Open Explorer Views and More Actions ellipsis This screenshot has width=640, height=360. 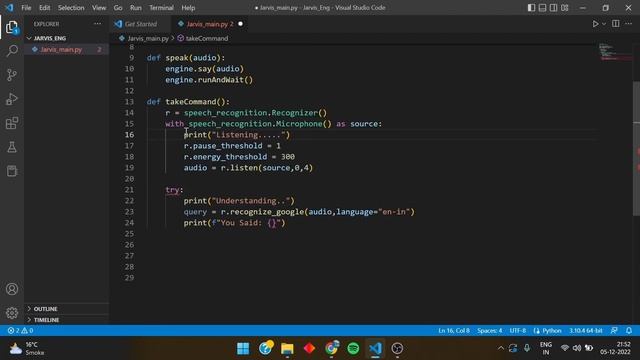click(98, 24)
